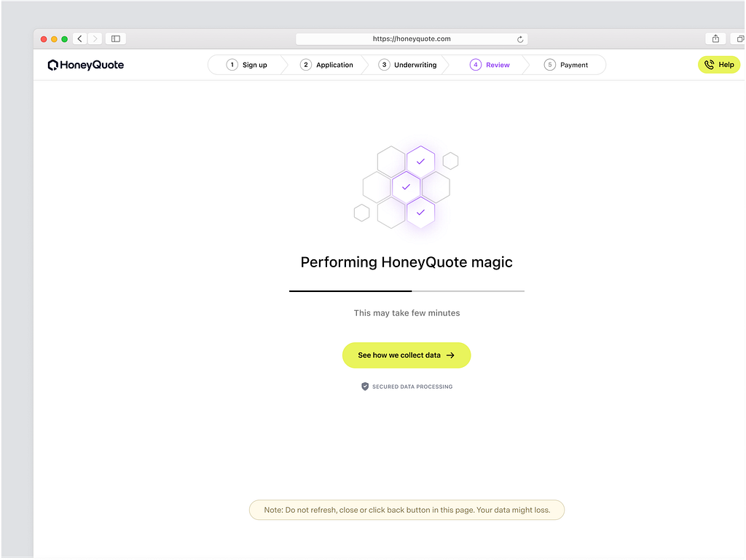Click the browser back arrow button
This screenshot has height=560, width=746.
coord(80,39)
